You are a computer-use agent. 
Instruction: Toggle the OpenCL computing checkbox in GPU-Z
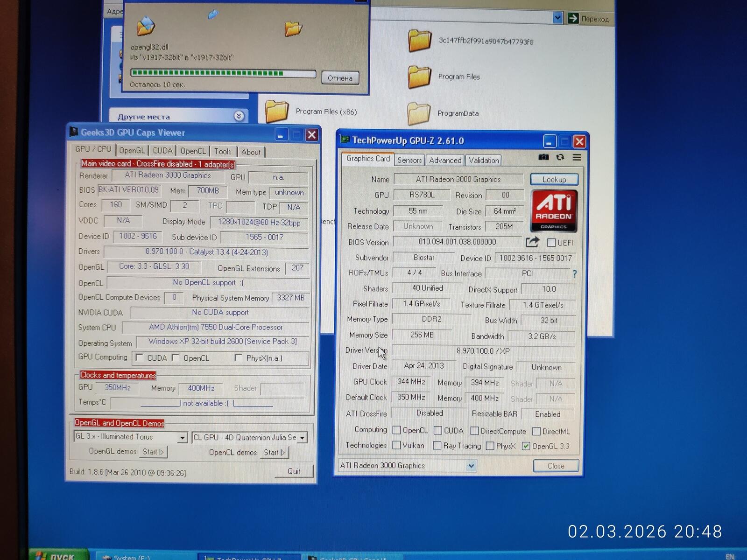[x=397, y=430]
